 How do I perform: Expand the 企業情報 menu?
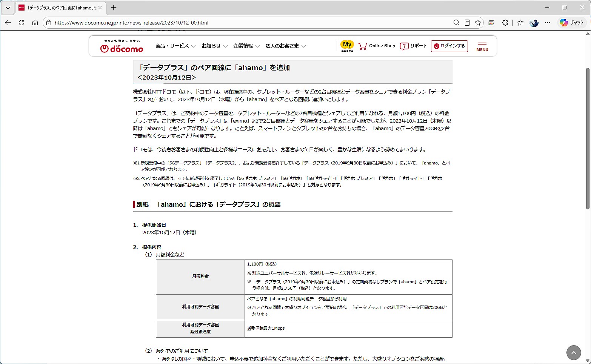pyautogui.click(x=246, y=46)
